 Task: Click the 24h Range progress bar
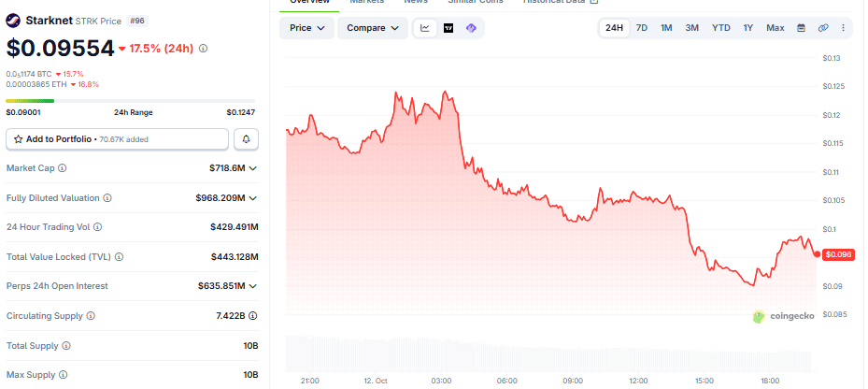(x=130, y=101)
